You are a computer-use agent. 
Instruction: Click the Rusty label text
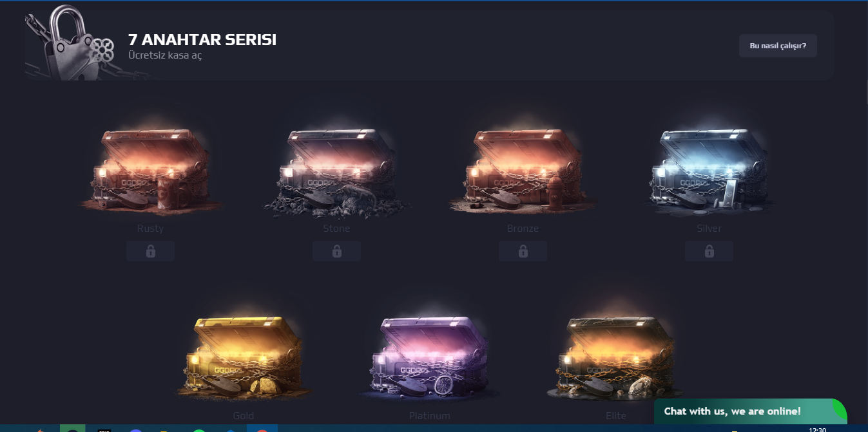pos(150,229)
